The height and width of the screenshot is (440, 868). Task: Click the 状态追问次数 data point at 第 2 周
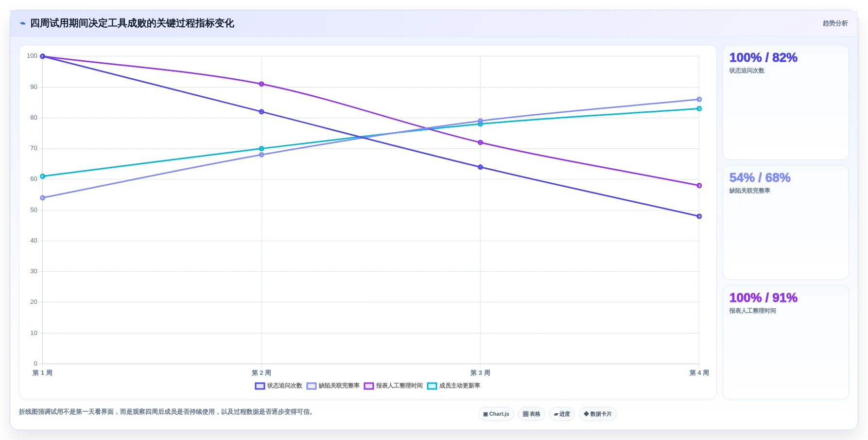coord(261,112)
